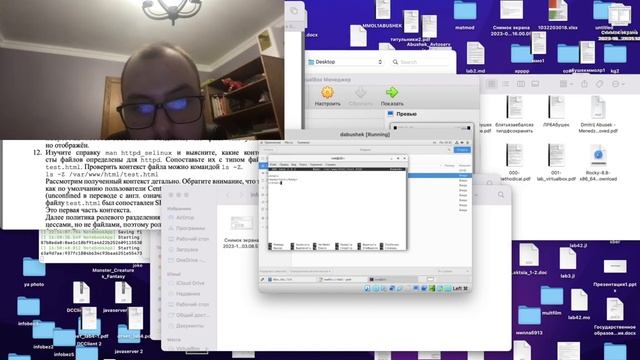This screenshot has width=640, height=360.
Task: Click the 'ls -Z /var/www/html/test.html' line
Action: [102, 174]
